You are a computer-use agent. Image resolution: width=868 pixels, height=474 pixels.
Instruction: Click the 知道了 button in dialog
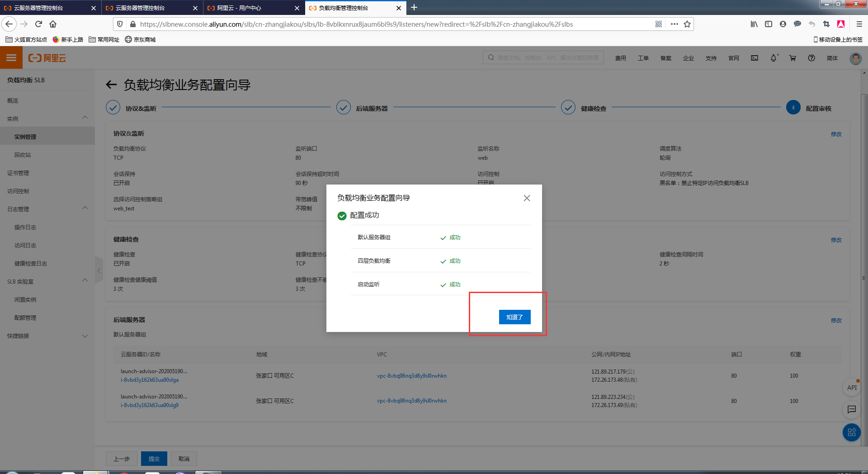tap(514, 317)
